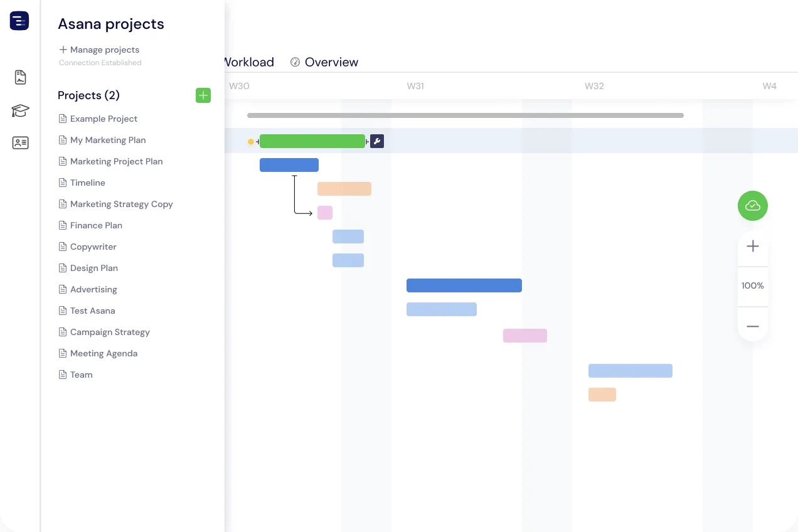Image resolution: width=798 pixels, height=532 pixels.
Task: Zoom out using the minus icon
Action: pos(752,325)
